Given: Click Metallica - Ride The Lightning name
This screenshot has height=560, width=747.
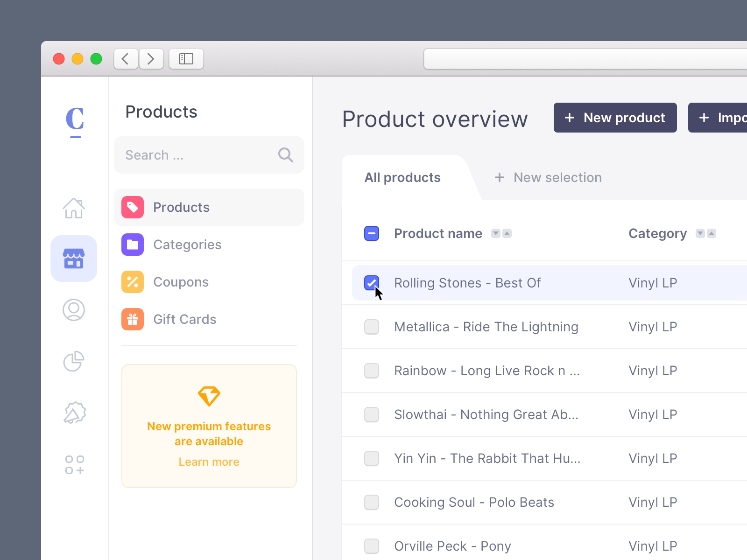Looking at the screenshot, I should pyautogui.click(x=486, y=327).
